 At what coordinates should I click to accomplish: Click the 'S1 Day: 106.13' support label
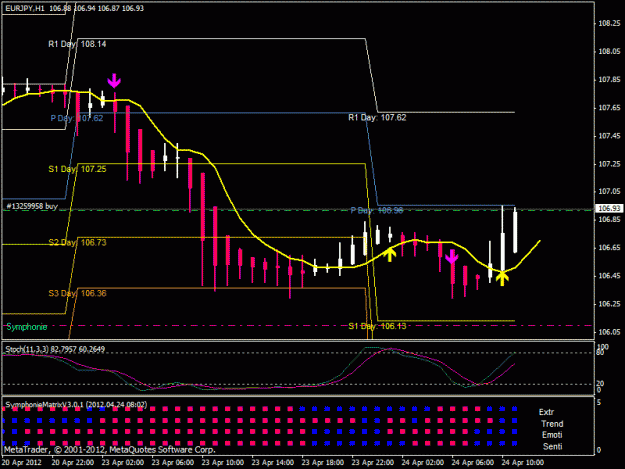click(377, 326)
